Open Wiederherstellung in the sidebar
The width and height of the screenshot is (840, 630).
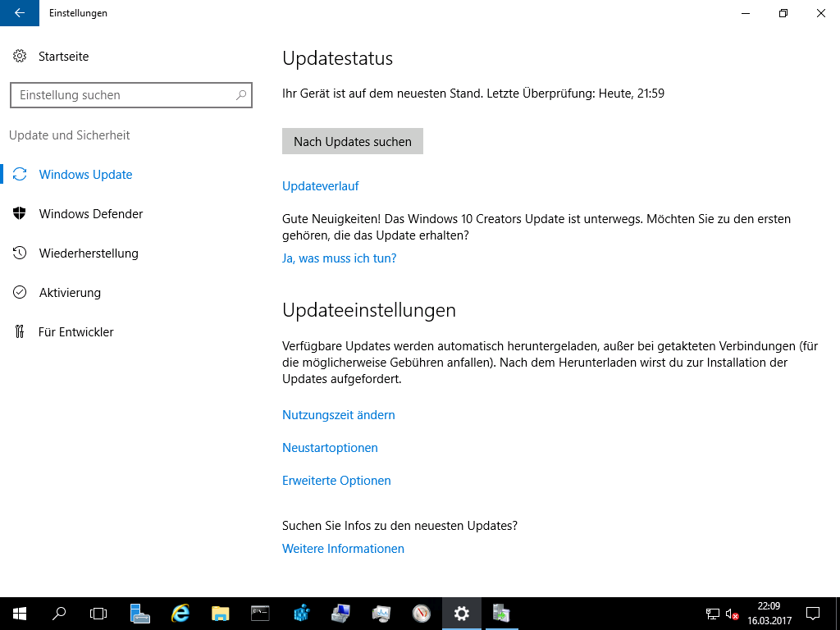(89, 253)
